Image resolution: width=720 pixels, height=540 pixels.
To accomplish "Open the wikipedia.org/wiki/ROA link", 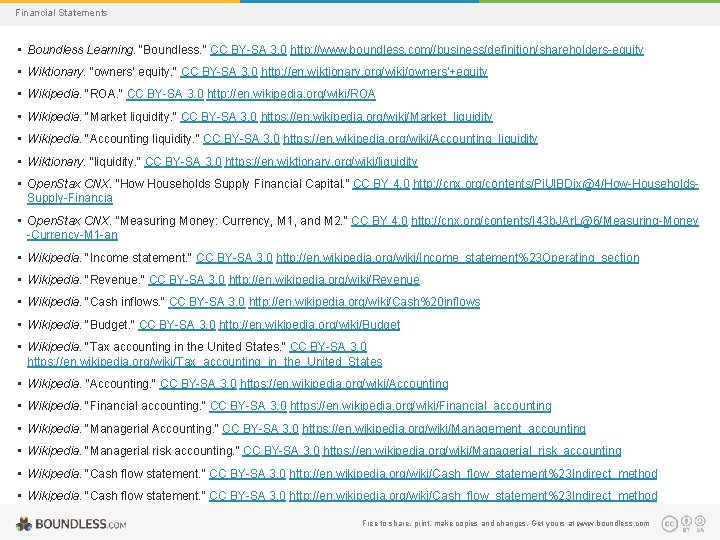I will [x=291, y=94].
